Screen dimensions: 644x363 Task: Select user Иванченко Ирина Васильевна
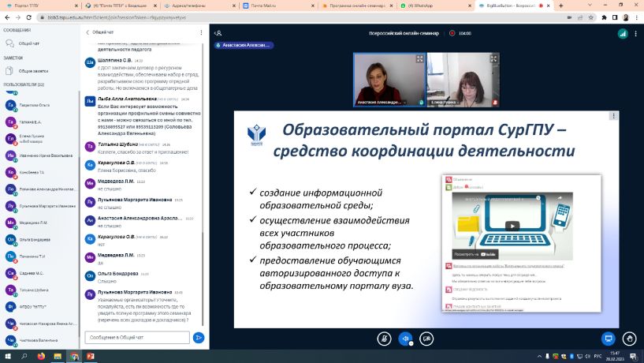pyautogui.click(x=41, y=155)
